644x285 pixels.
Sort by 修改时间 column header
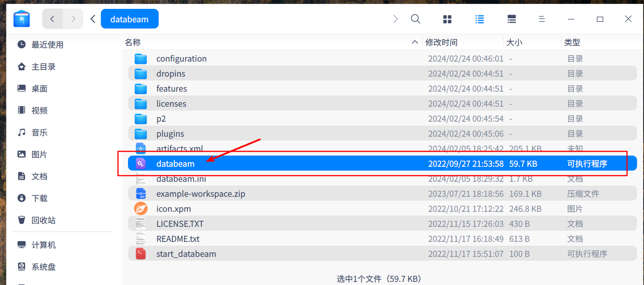point(441,42)
